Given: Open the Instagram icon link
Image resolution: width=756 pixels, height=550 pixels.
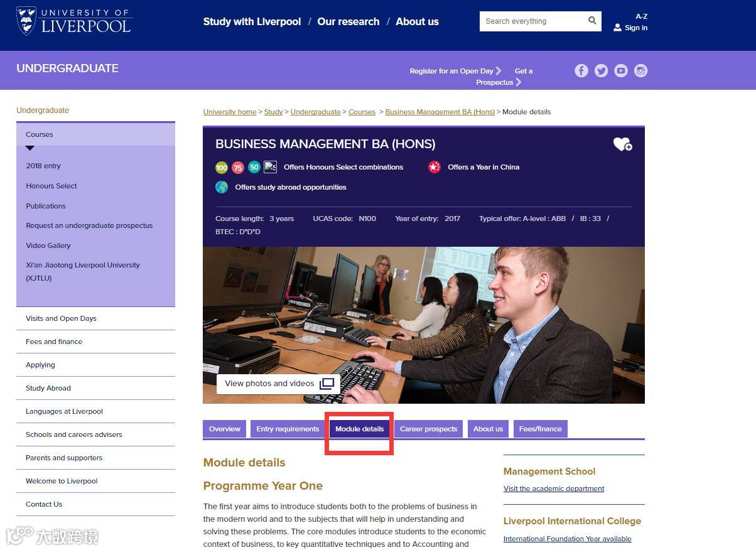Looking at the screenshot, I should click(x=640, y=71).
